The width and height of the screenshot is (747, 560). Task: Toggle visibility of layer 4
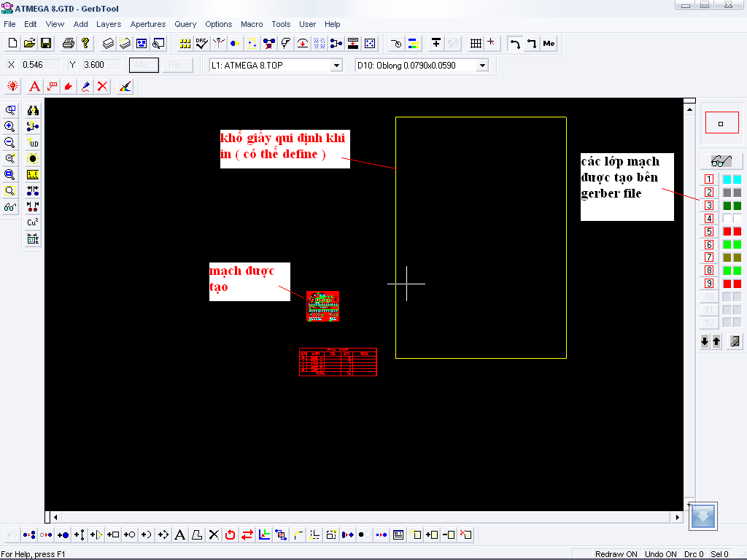coord(709,218)
